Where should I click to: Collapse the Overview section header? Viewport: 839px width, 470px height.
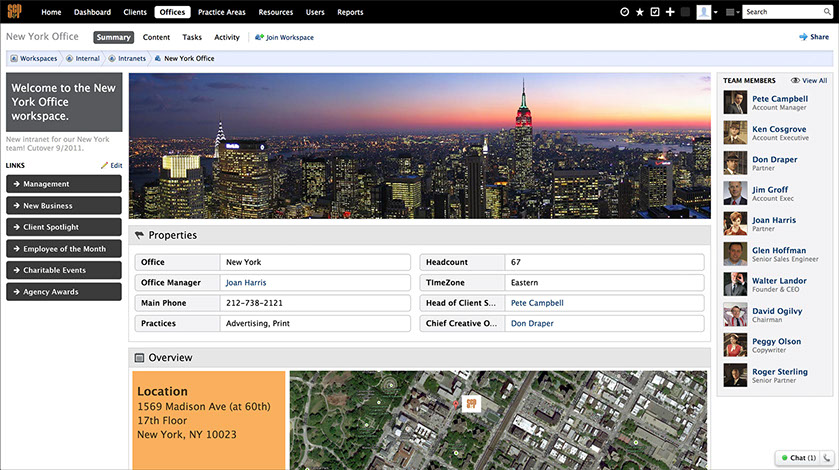pyautogui.click(x=139, y=357)
